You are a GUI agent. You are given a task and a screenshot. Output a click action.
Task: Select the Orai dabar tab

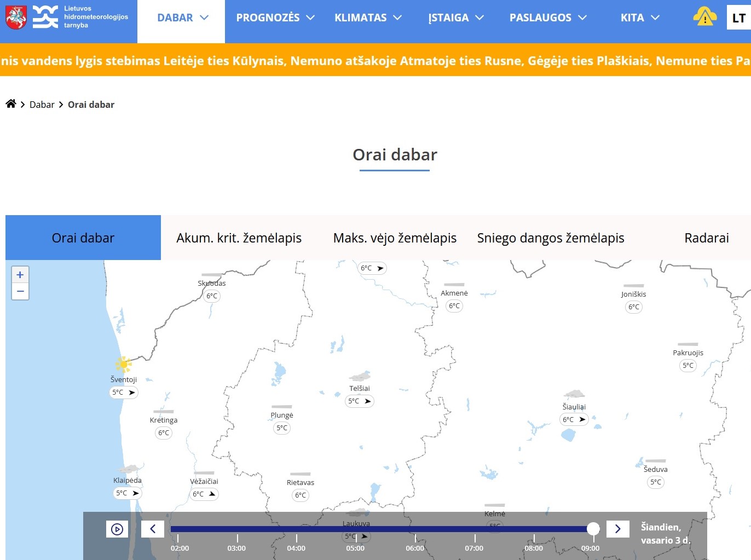point(83,238)
